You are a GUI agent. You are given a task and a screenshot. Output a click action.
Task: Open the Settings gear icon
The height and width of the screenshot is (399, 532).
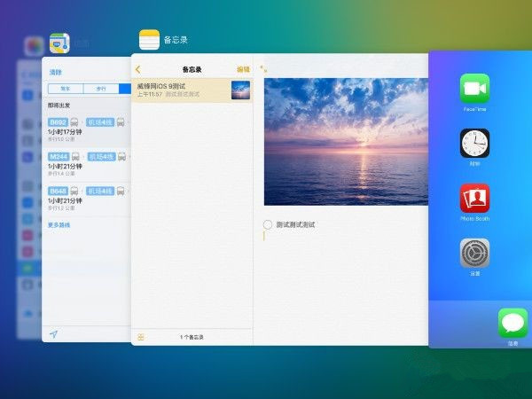pyautogui.click(x=474, y=253)
